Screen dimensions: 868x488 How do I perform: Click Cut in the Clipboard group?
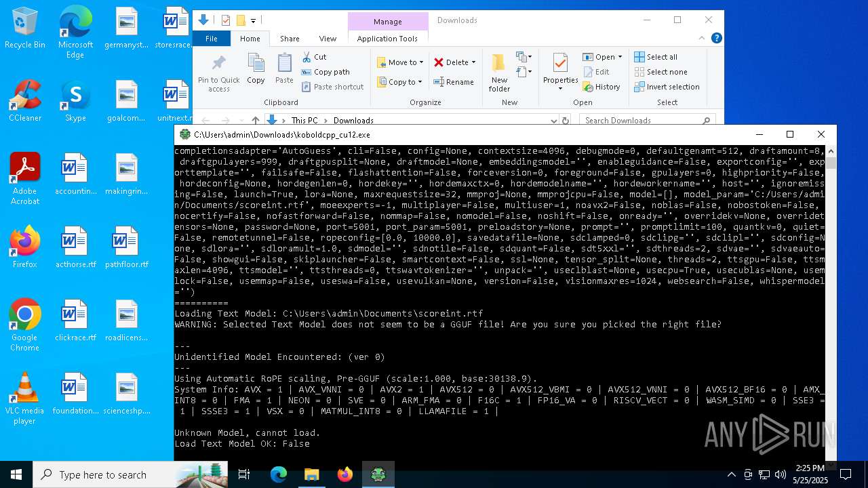pyautogui.click(x=315, y=57)
